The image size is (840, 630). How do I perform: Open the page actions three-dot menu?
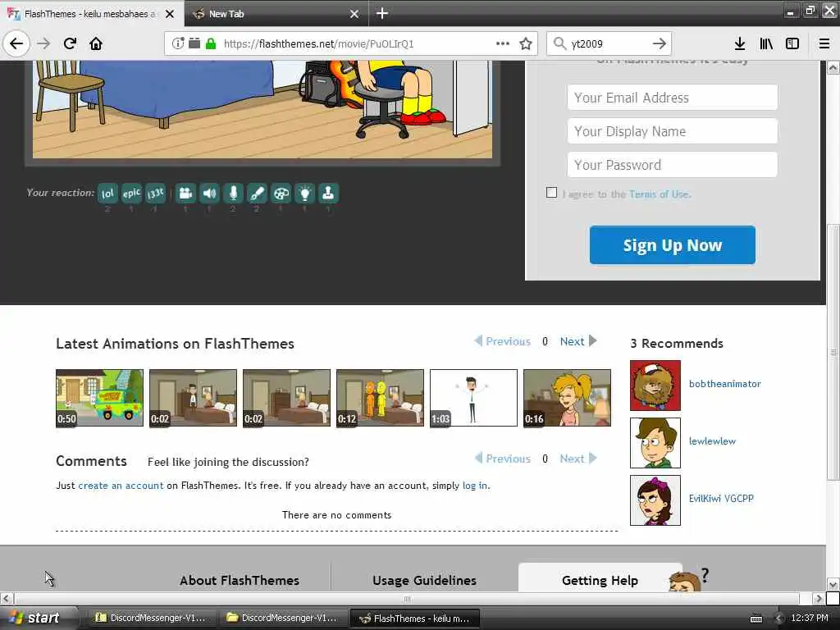tap(503, 43)
